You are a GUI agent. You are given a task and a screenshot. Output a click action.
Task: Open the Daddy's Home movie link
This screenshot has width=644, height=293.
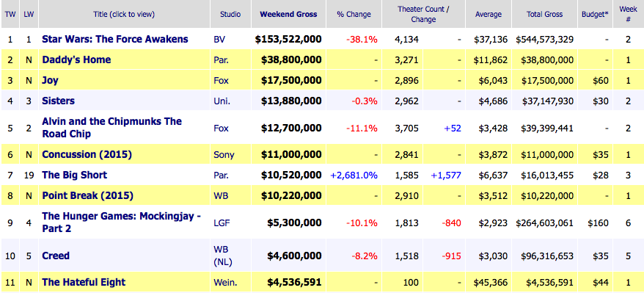[x=76, y=60]
